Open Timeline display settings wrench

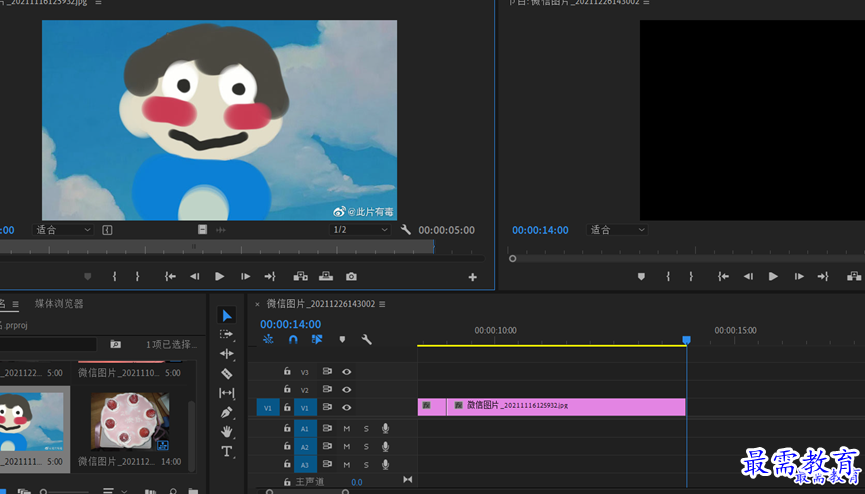[366, 339]
